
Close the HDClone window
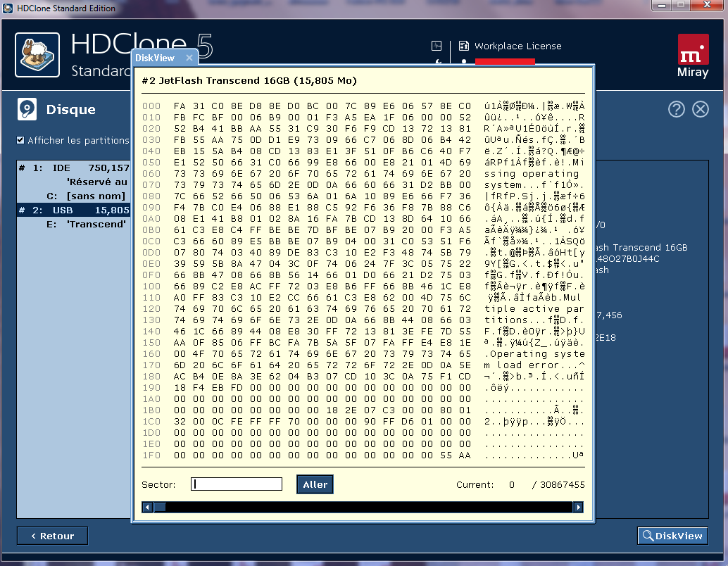[708, 5]
